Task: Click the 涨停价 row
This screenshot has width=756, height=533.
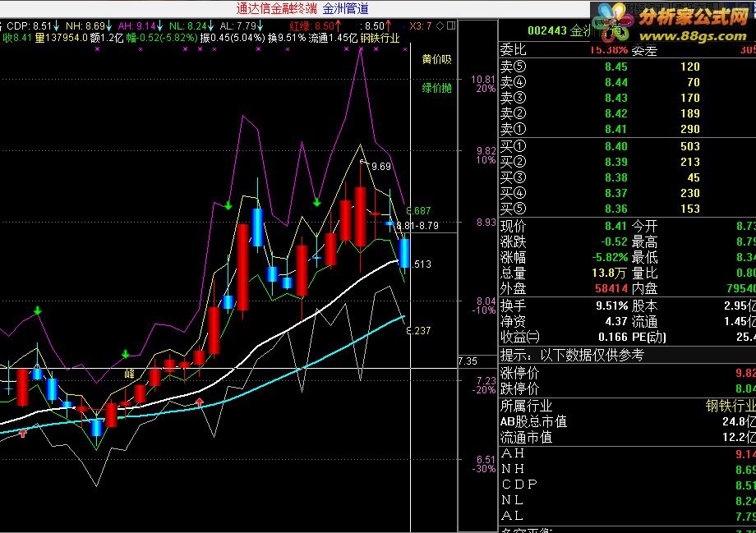Action: coord(627,373)
